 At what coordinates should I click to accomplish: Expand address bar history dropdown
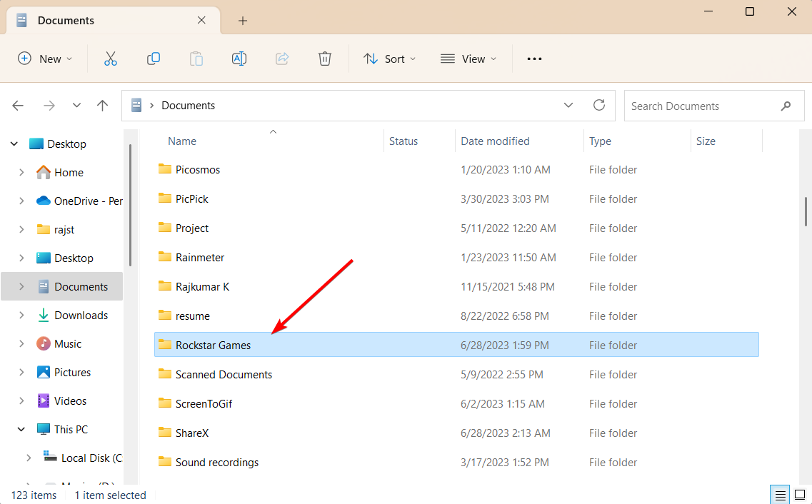568,105
